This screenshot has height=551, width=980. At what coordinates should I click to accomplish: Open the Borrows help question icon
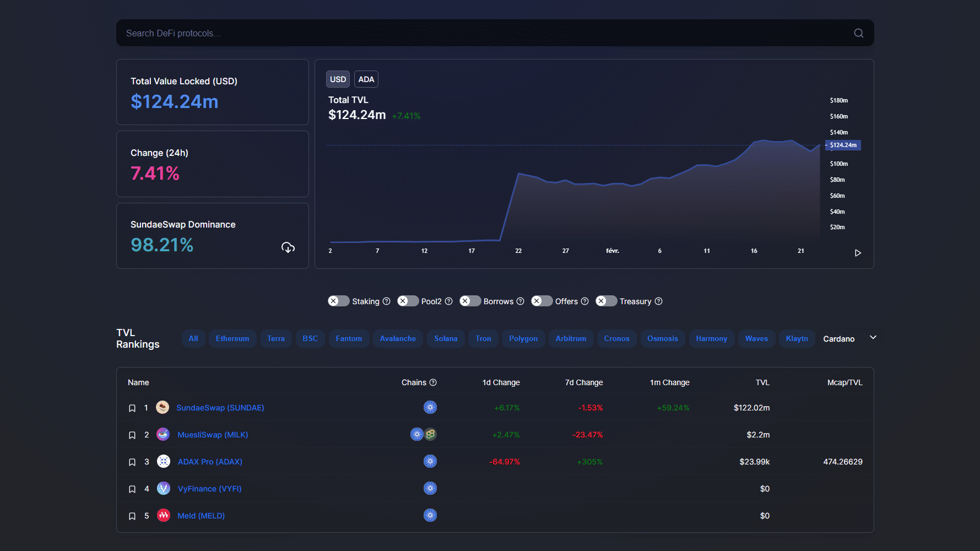pyautogui.click(x=520, y=301)
